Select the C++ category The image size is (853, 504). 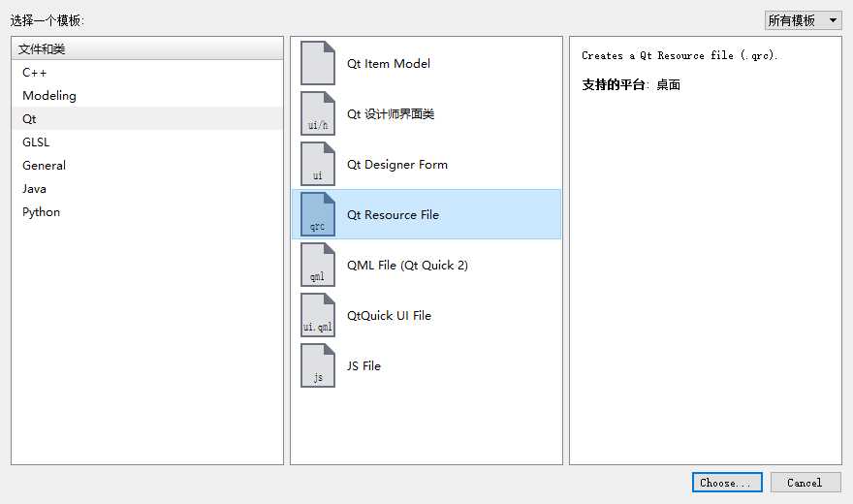click(147, 73)
